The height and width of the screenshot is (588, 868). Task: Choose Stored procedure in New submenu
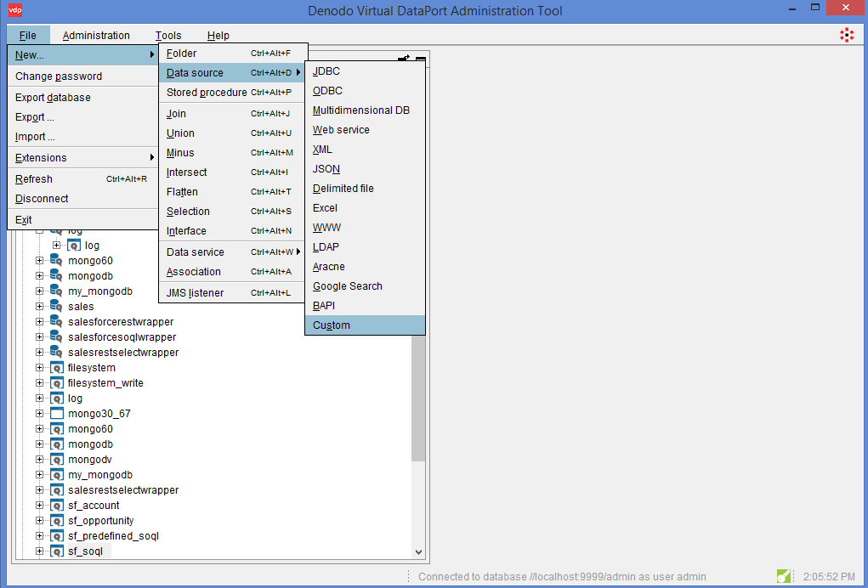click(x=232, y=93)
